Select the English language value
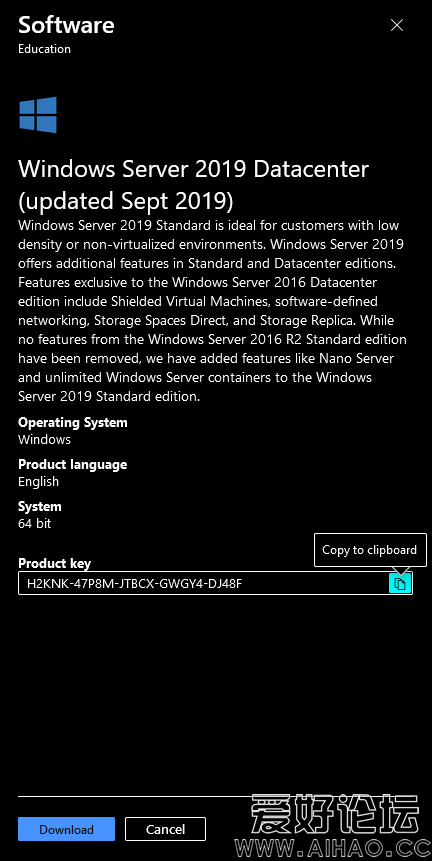The image size is (432, 861). (x=38, y=482)
